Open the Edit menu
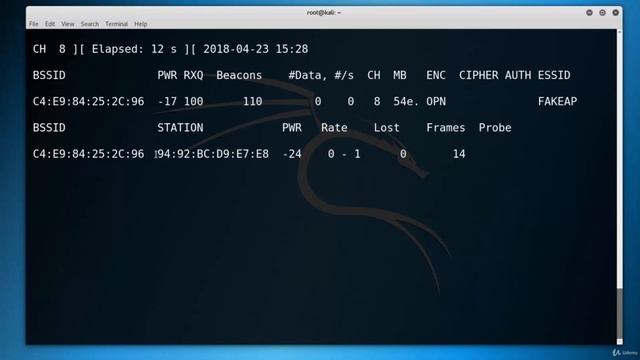This screenshot has height=360, width=640. (50, 24)
